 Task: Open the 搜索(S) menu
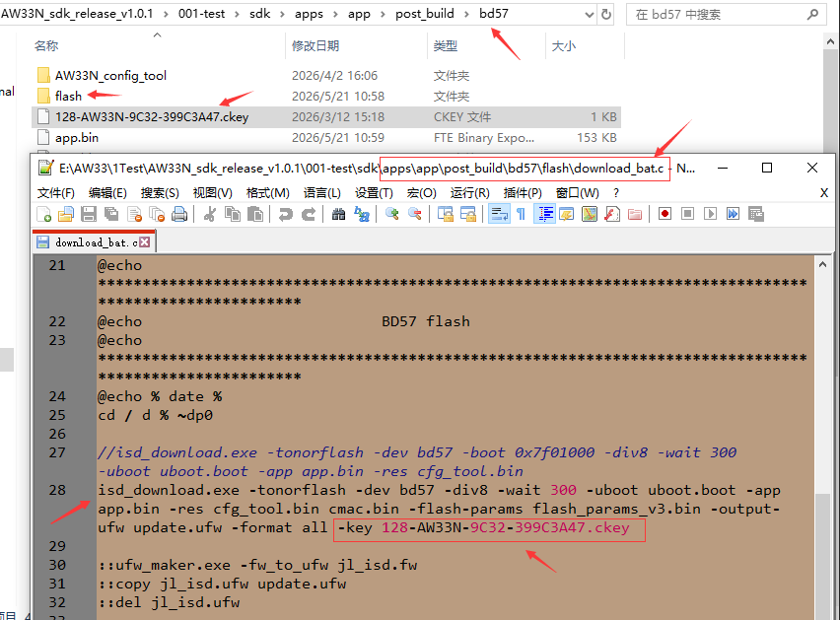[x=160, y=193]
